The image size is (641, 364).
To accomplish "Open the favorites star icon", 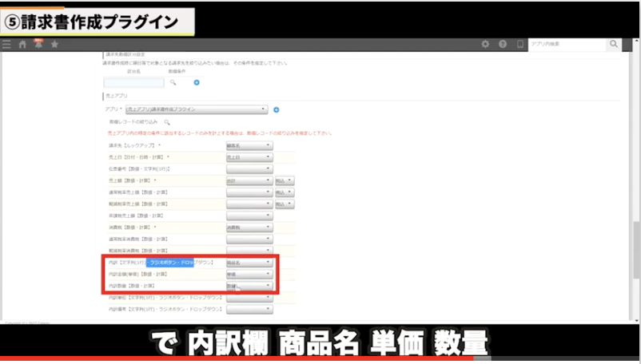I will [54, 45].
